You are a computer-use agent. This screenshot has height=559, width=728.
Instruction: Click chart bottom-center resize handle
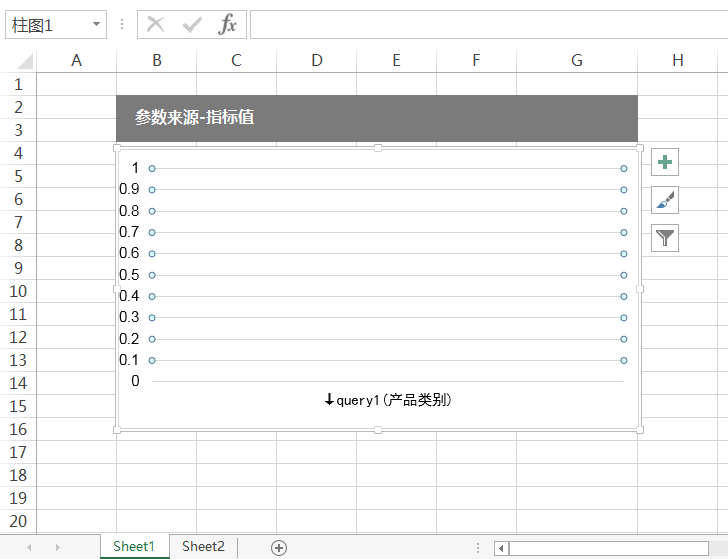[x=378, y=430]
